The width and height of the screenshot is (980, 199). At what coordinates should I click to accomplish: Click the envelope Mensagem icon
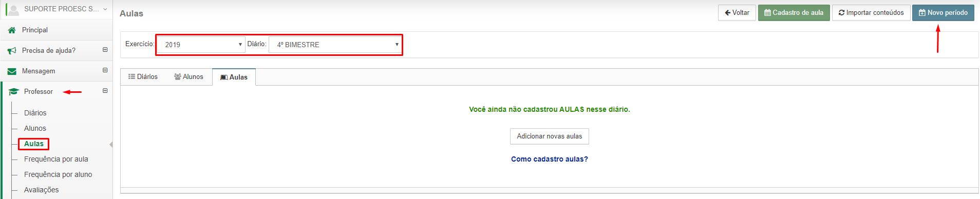pos(12,71)
